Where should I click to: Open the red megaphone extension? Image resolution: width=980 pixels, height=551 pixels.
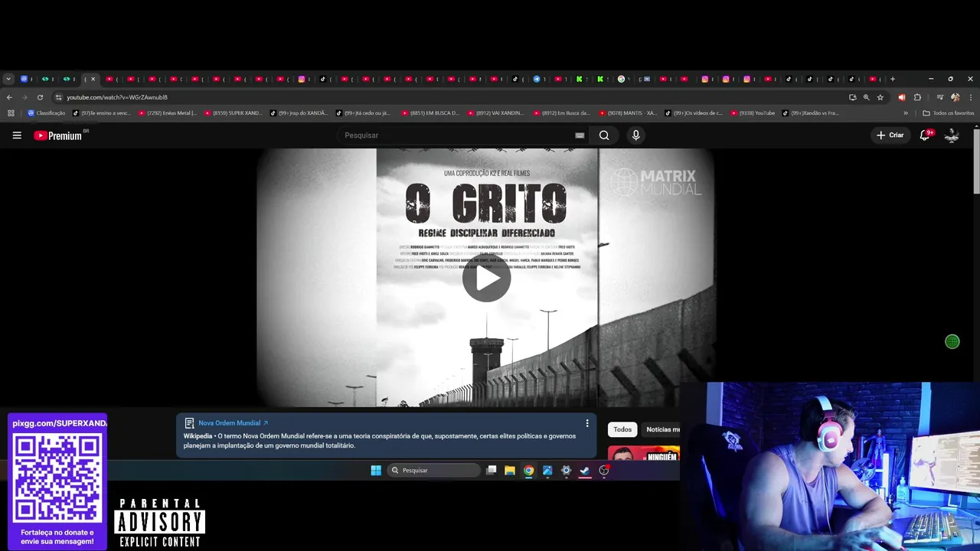pyautogui.click(x=901, y=97)
